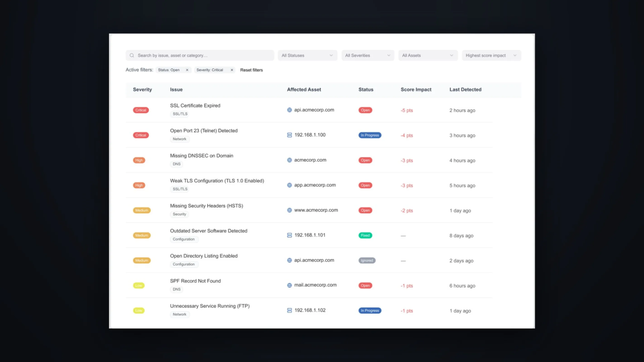This screenshot has height=362, width=644.
Task: Click the -5 pts score impact value
Action: pyautogui.click(x=407, y=110)
